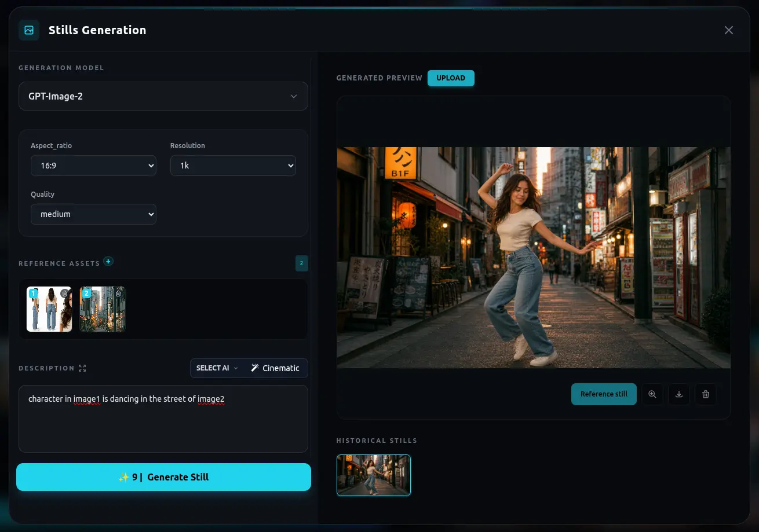
Task: Select reference asset thumbnail 1
Action: pos(49,309)
